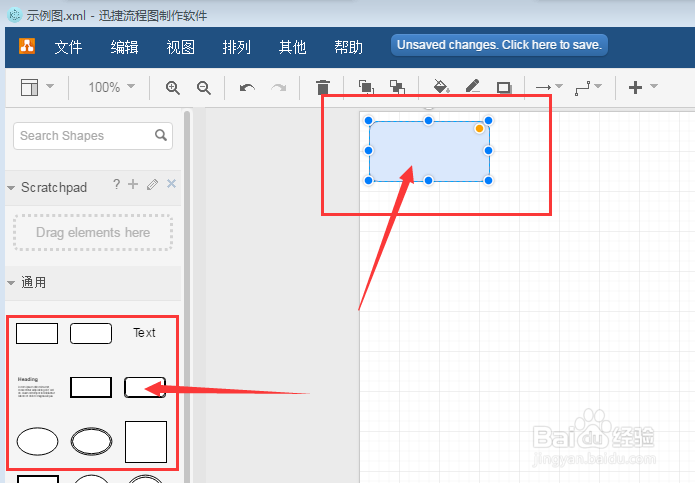Select the Text shape

[x=144, y=333]
